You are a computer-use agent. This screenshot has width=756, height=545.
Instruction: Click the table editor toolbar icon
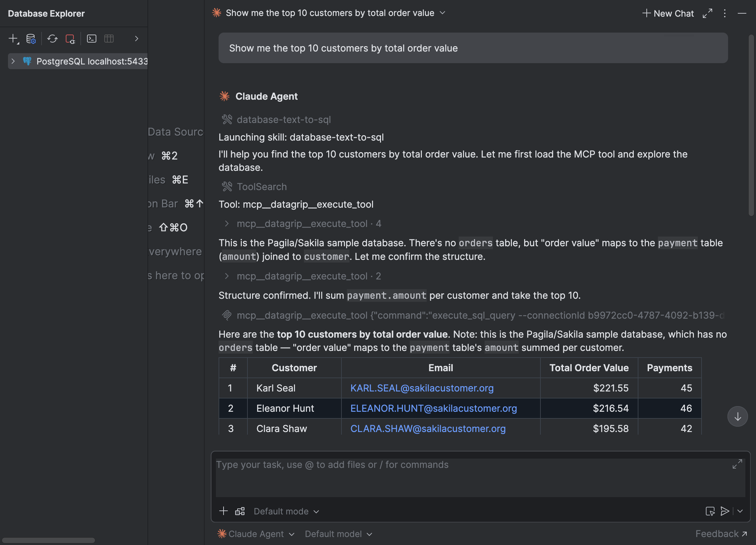point(109,39)
